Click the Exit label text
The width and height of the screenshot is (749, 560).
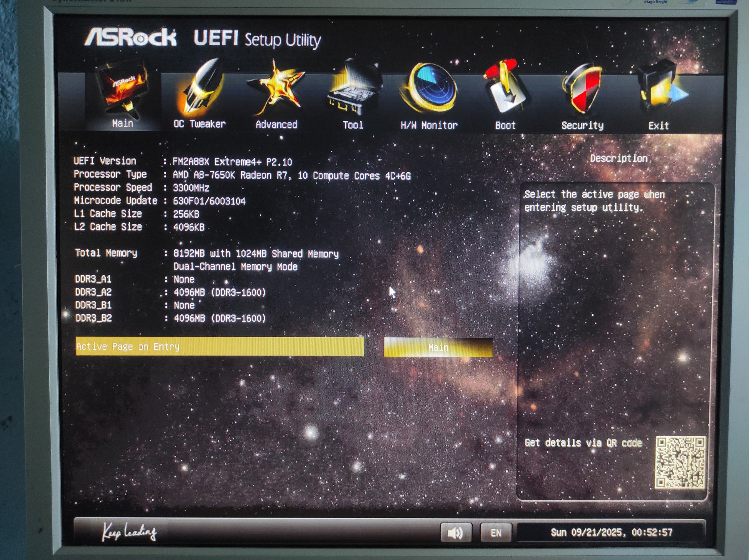pos(658,126)
